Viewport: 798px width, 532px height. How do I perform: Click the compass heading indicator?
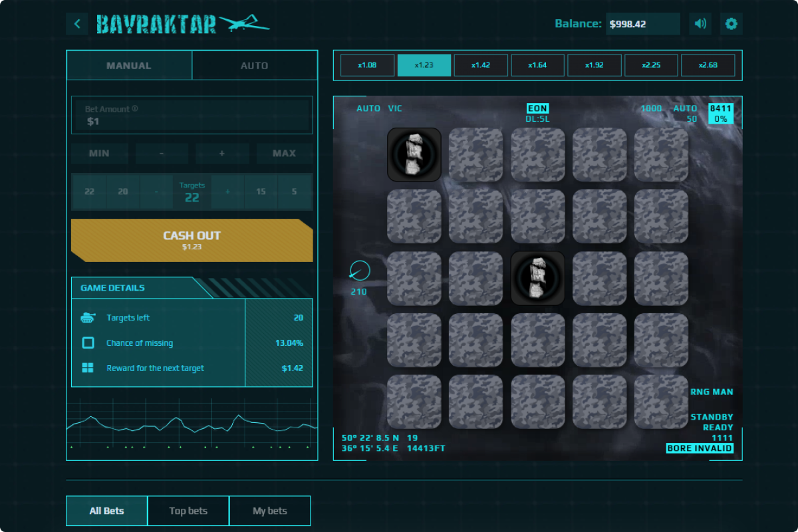click(x=359, y=271)
